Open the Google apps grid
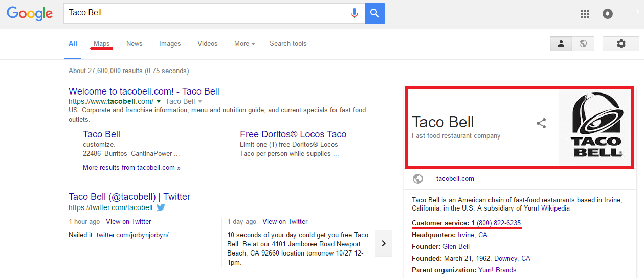Image resolution: width=644 pixels, height=278 pixels. click(x=585, y=14)
